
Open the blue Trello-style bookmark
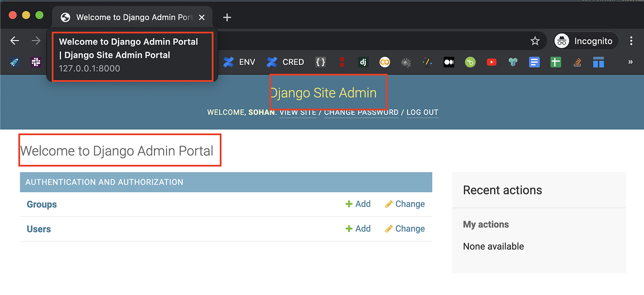(x=598, y=62)
